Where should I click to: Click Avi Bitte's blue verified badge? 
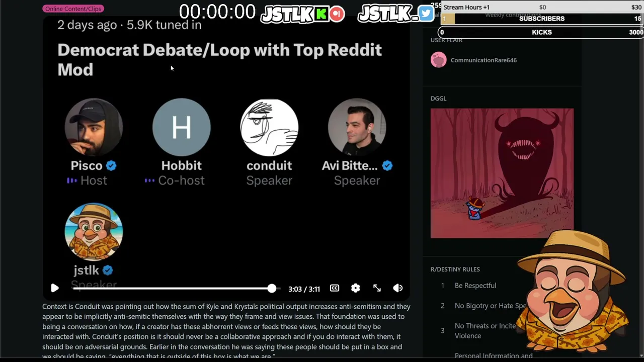click(387, 165)
